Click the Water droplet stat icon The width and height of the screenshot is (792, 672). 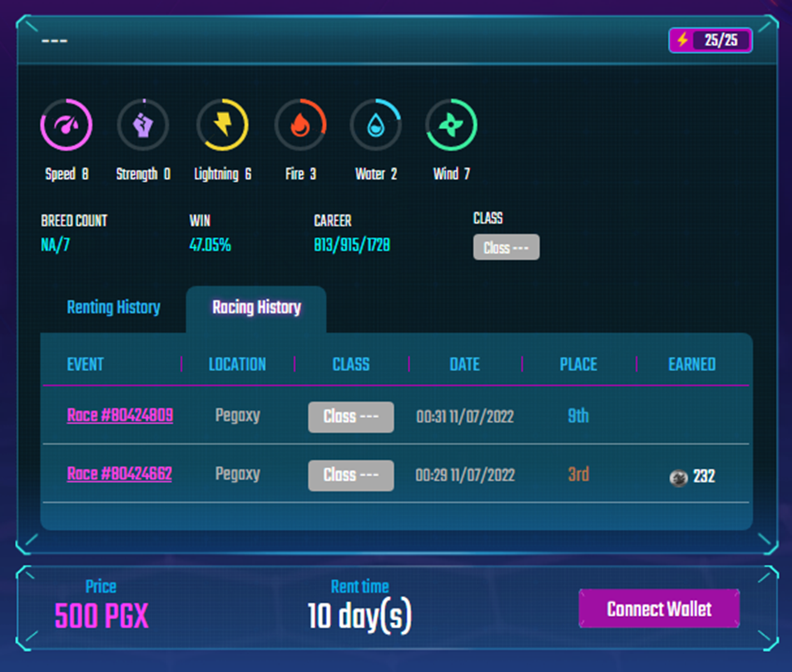(x=376, y=126)
